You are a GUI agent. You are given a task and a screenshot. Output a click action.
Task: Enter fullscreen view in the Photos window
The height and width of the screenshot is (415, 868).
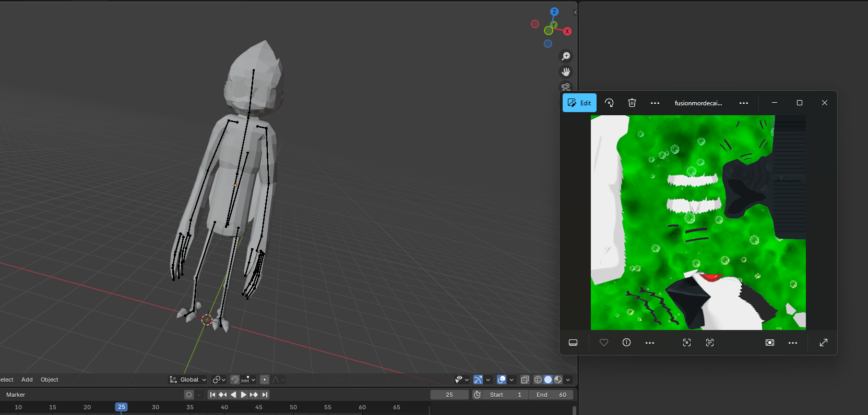point(824,343)
